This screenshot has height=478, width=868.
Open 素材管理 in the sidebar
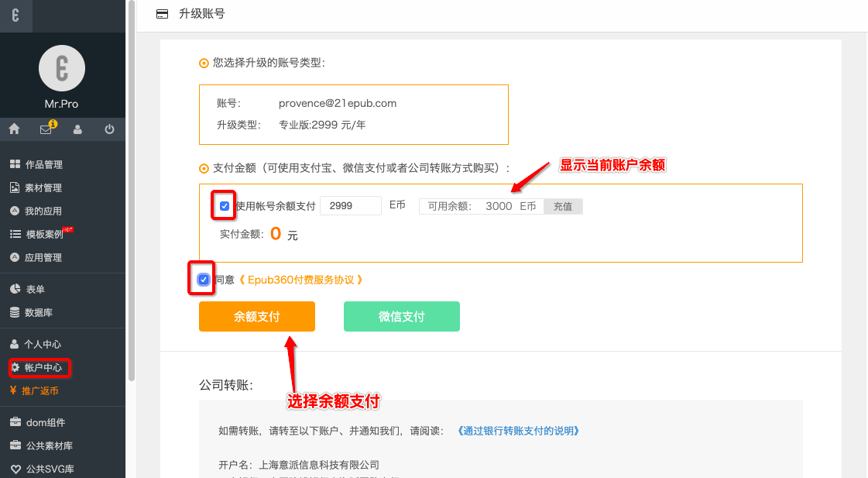[x=43, y=187]
